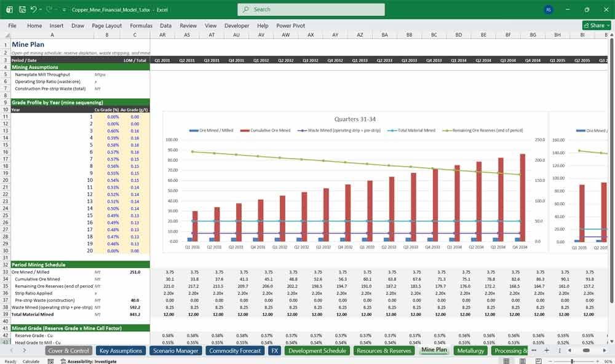
Task: Click the Excel app icon in title bar
Action: point(9,9)
